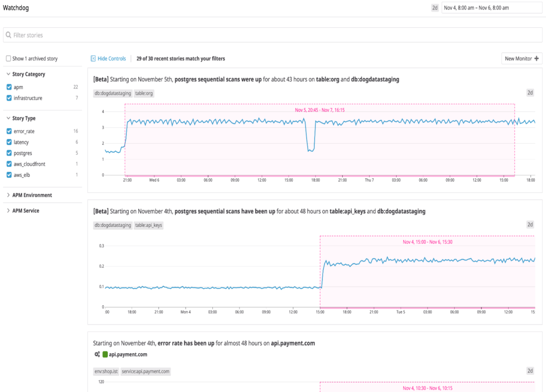This screenshot has height=392, width=546.
Task: Click the plus icon on New Monitor
Action: (x=536, y=59)
